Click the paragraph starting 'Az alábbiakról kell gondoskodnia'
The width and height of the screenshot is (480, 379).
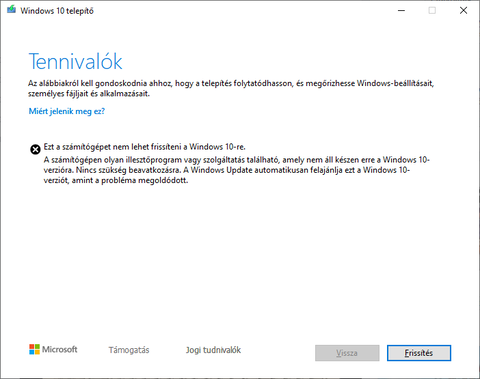tap(231, 88)
